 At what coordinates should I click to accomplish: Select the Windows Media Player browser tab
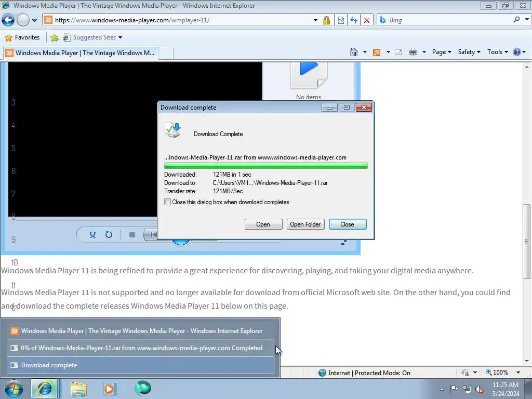point(81,53)
